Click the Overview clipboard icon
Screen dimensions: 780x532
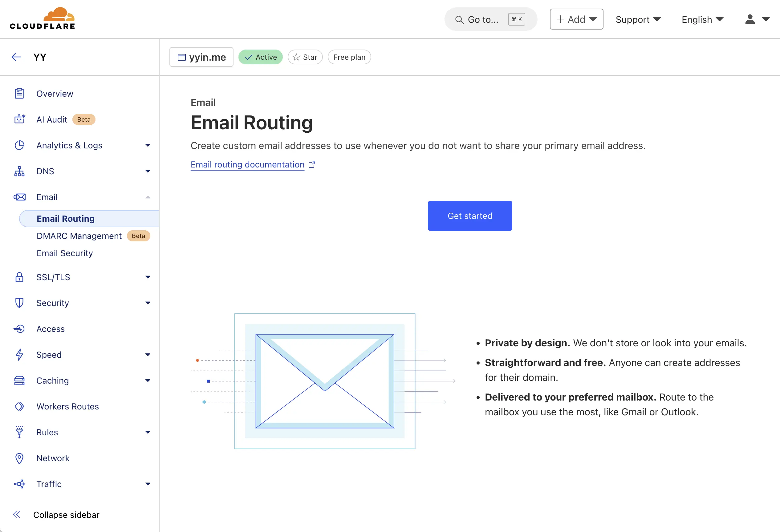19,94
